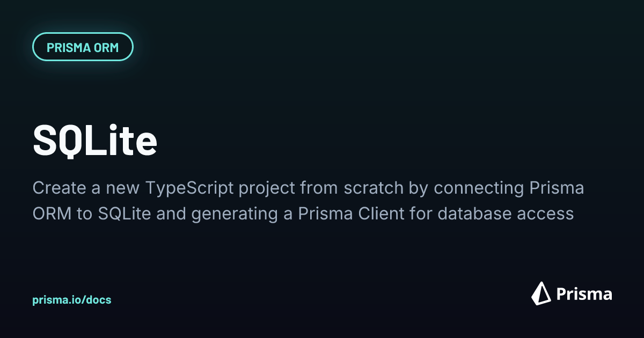644x338 pixels.
Task: Click the PRISMA ORM pill badge
Action: [x=83, y=47]
